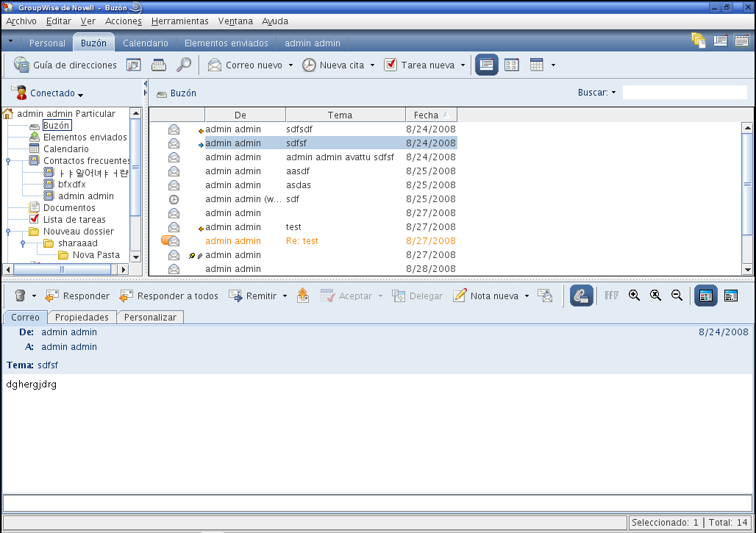Click Responder a todos

[168, 296]
